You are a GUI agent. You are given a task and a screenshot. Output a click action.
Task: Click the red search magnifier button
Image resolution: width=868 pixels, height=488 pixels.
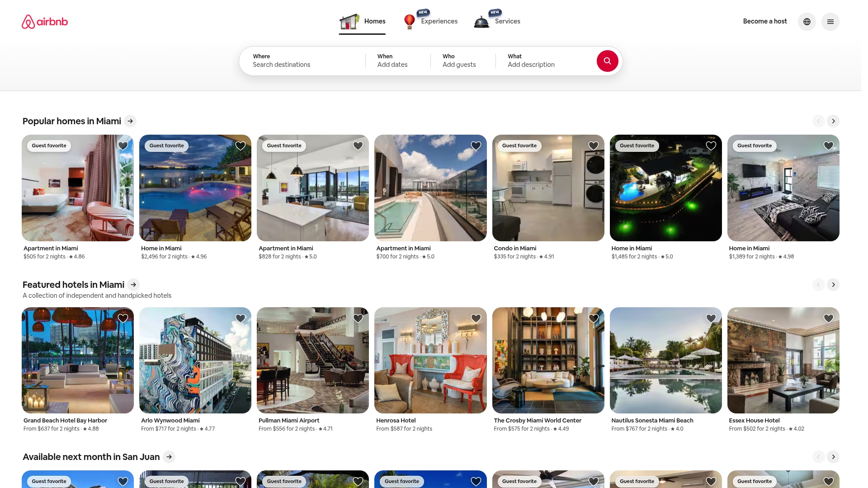click(x=608, y=61)
